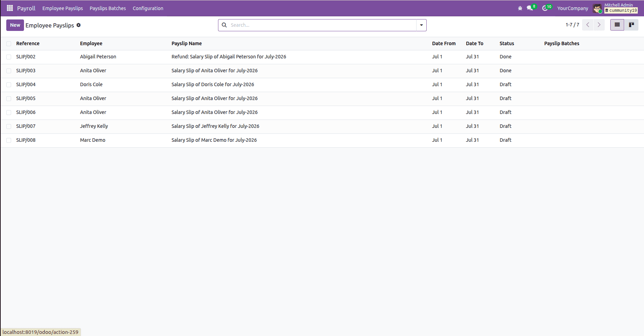This screenshot has width=644, height=336.
Task: Open Mitchell Admin user avatar menu
Action: point(597,8)
